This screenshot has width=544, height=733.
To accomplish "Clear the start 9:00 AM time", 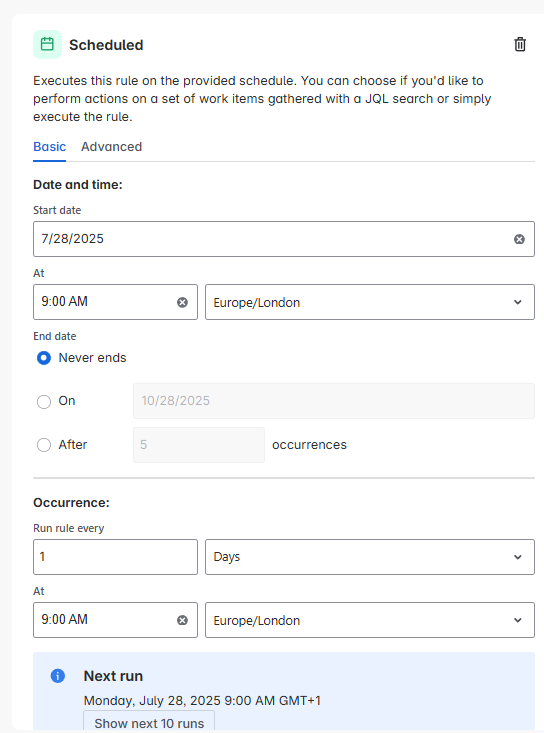I will point(182,302).
